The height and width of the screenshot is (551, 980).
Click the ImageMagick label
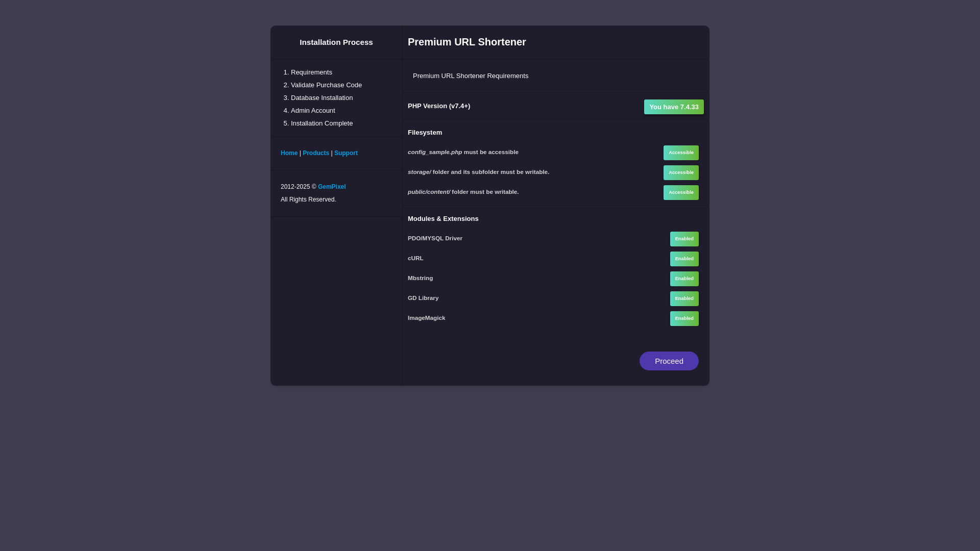(x=426, y=318)
